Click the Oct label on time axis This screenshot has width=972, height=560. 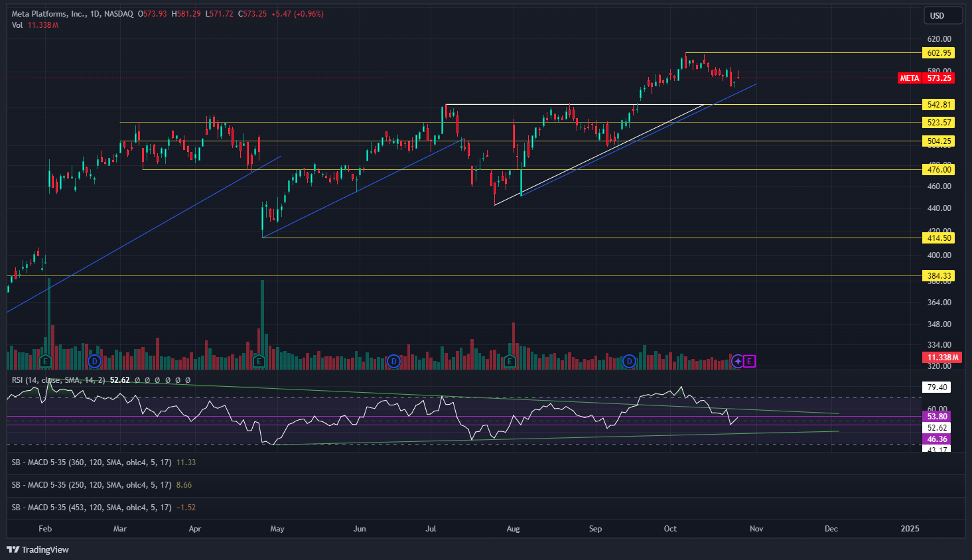click(670, 529)
